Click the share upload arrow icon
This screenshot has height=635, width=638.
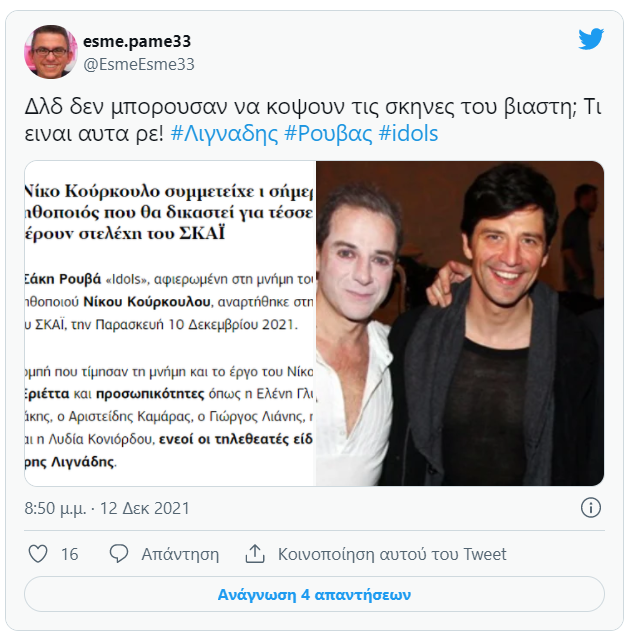coord(255,554)
